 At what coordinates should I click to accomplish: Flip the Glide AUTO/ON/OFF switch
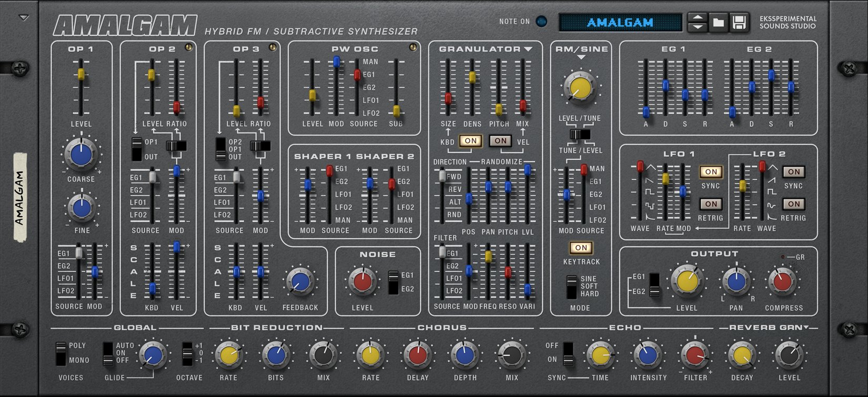[x=108, y=353]
